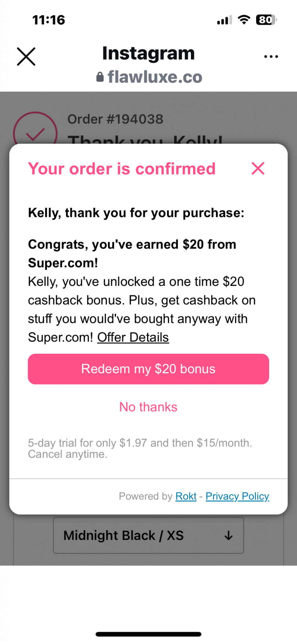Viewport: 297px width, 644px height.
Task: Decline the offer with No thanks
Action: point(148,407)
